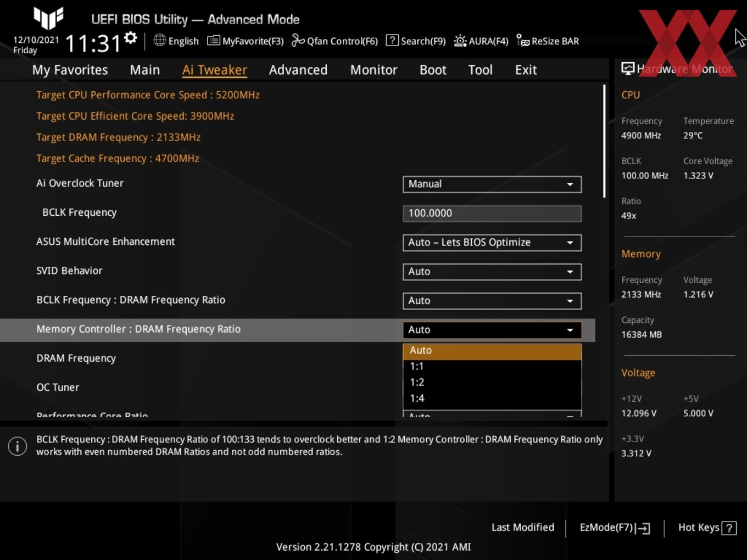Click CPU frequency value 4900 MHz
747x560 pixels.
(x=641, y=135)
